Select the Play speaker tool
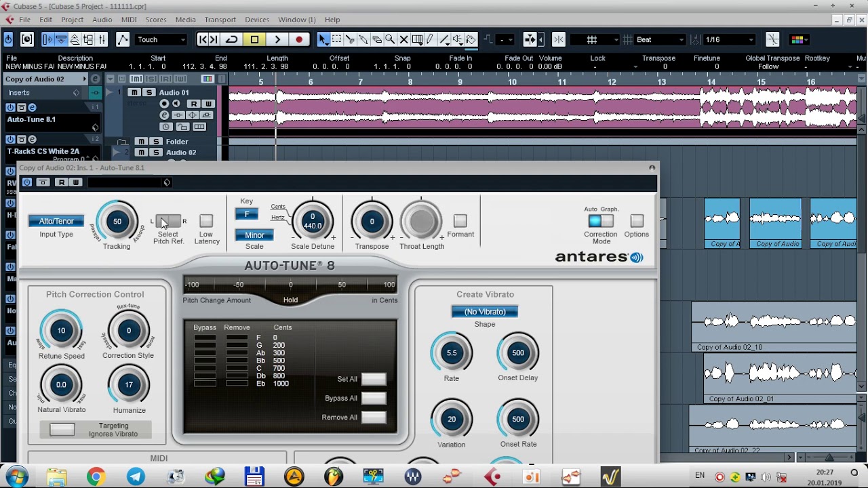 [x=457, y=39]
